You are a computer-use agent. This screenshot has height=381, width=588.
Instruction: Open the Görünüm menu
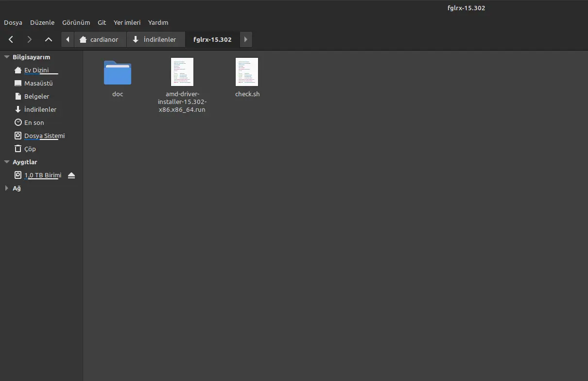76,22
